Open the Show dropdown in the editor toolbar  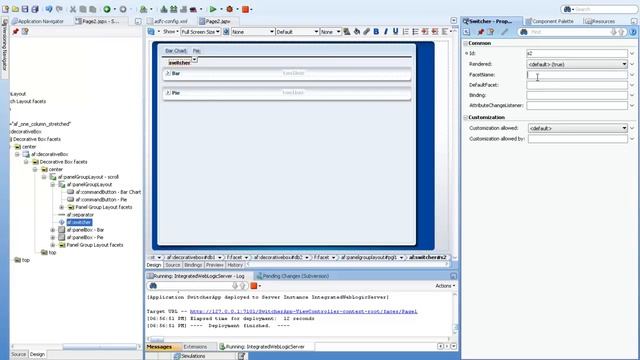click(x=171, y=31)
